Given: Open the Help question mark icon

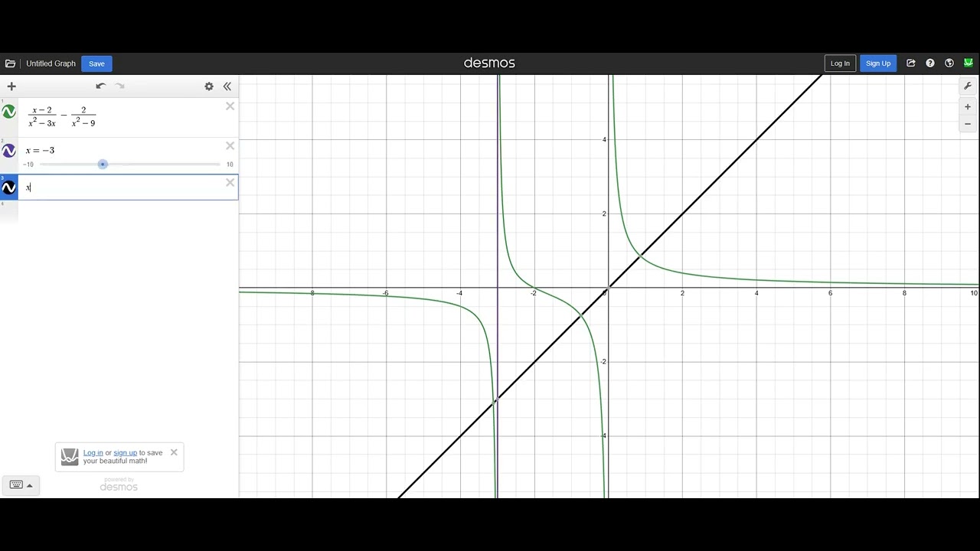Looking at the screenshot, I should coord(930,64).
